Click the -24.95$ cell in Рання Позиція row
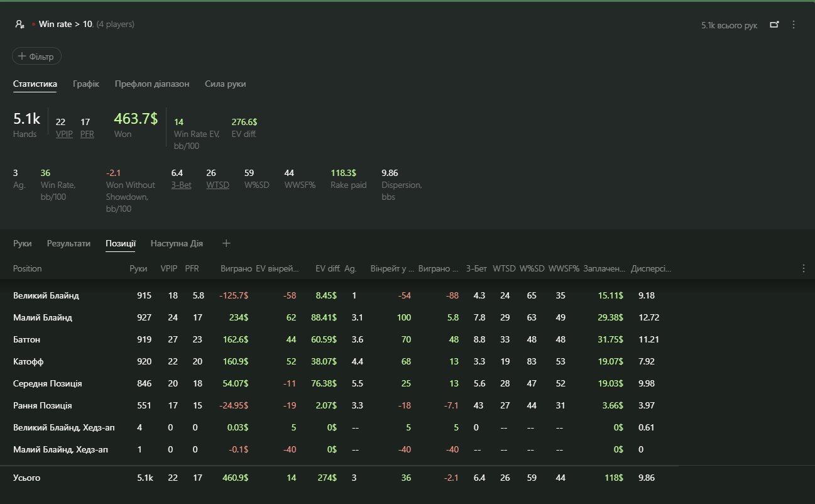 234,405
